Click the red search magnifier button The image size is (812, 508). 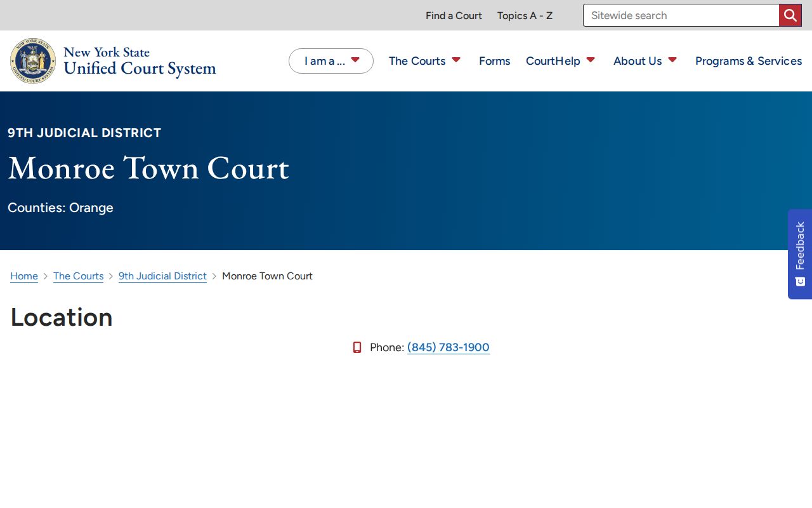[790, 15]
